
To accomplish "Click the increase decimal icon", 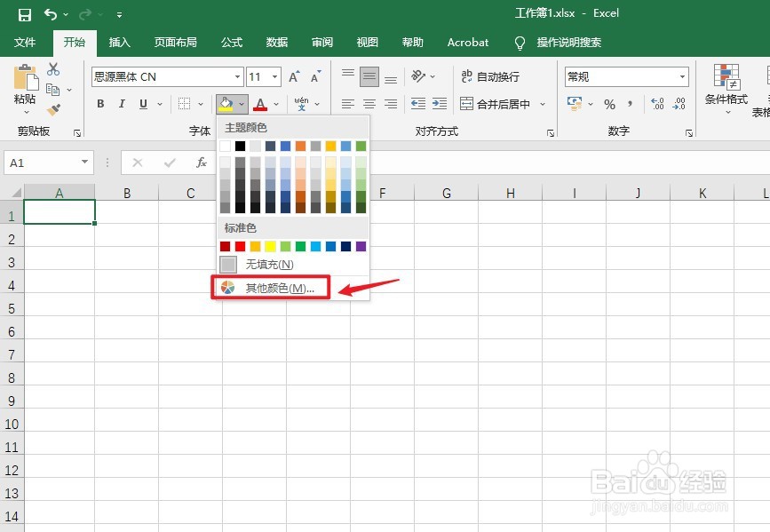I will [657, 104].
